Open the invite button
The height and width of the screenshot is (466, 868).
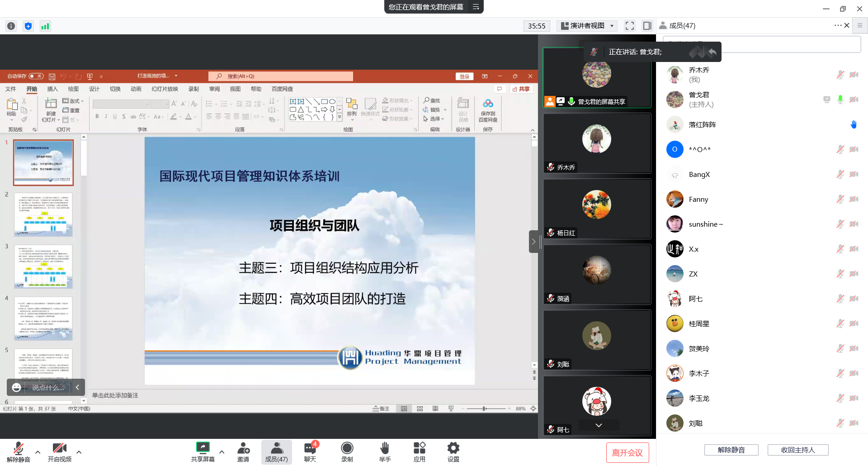click(243, 452)
